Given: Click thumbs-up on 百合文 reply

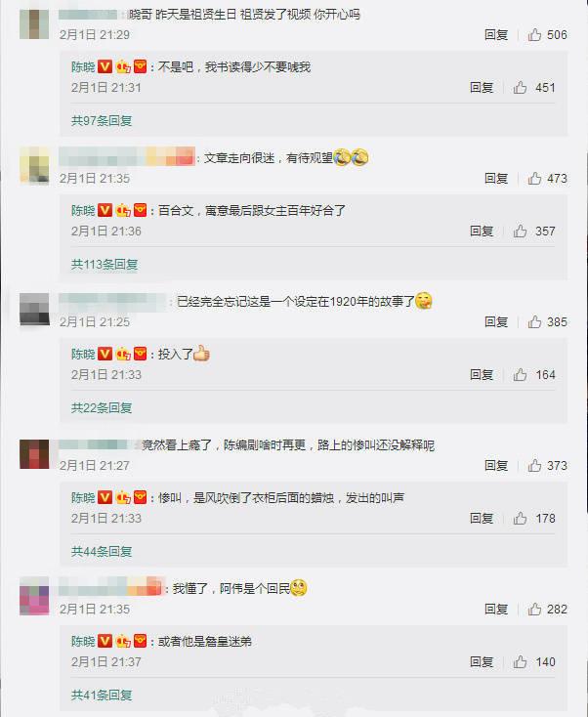Looking at the screenshot, I should pyautogui.click(x=520, y=231).
